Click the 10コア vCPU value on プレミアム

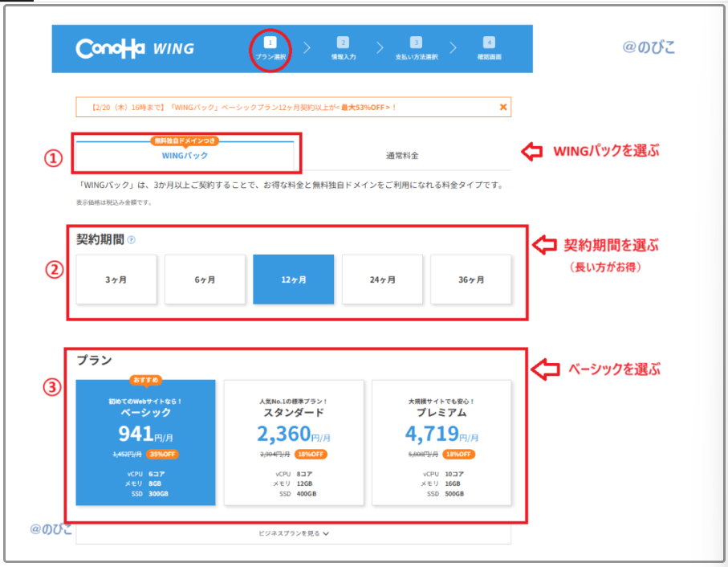coord(454,474)
